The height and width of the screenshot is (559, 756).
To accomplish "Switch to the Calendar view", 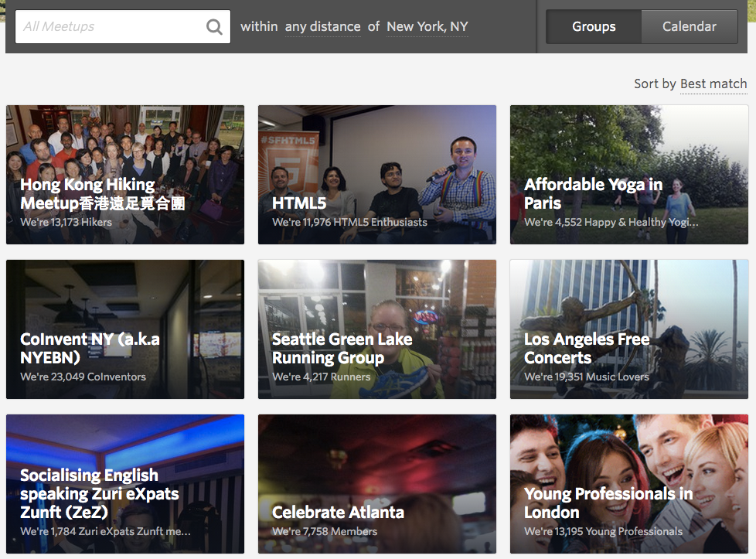I will click(x=689, y=26).
